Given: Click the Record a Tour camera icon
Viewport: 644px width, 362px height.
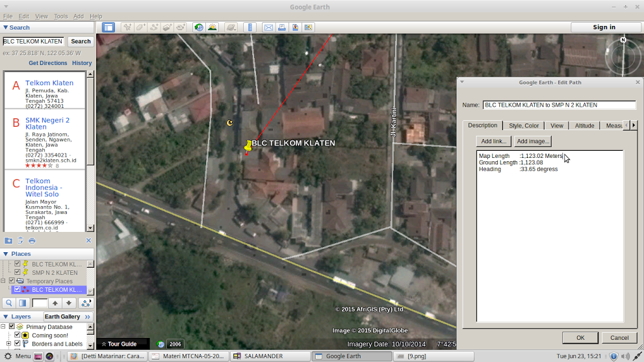Looking at the screenshot, I should pyautogui.click(x=181, y=27).
